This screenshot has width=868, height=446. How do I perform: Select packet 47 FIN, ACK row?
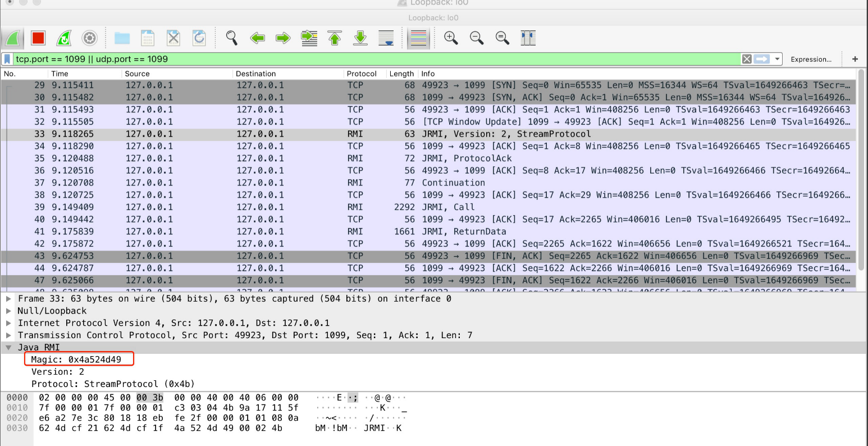pyautogui.click(x=429, y=281)
